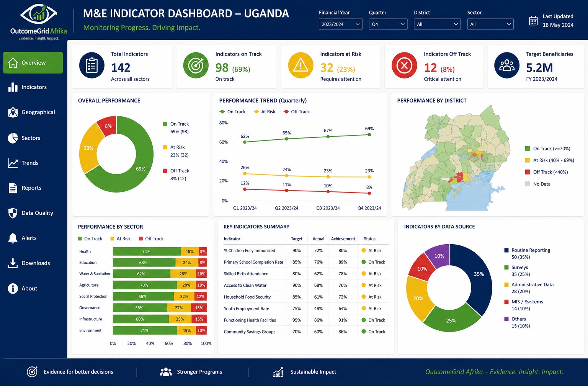
Task: Click the Downloads arrow icon
Action: click(x=13, y=263)
